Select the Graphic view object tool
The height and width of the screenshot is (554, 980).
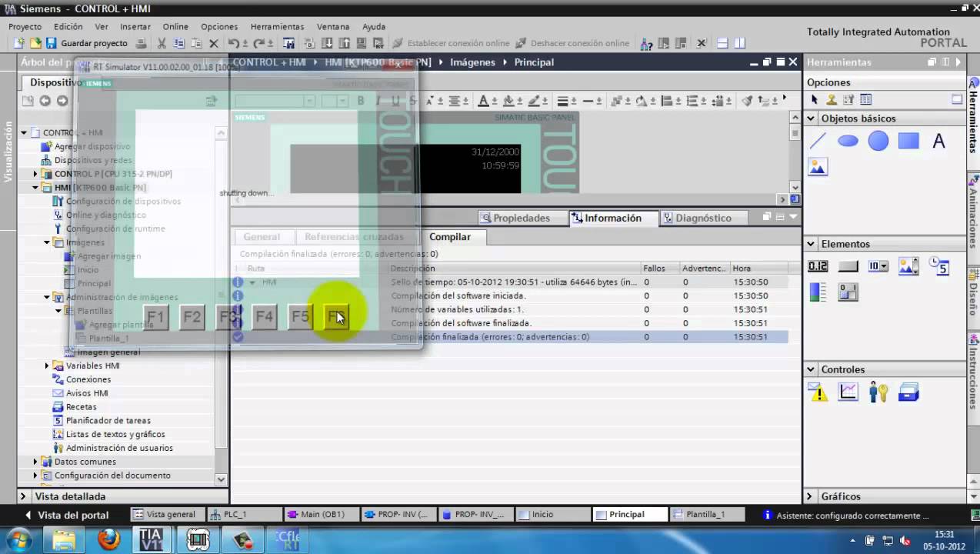pos(818,166)
